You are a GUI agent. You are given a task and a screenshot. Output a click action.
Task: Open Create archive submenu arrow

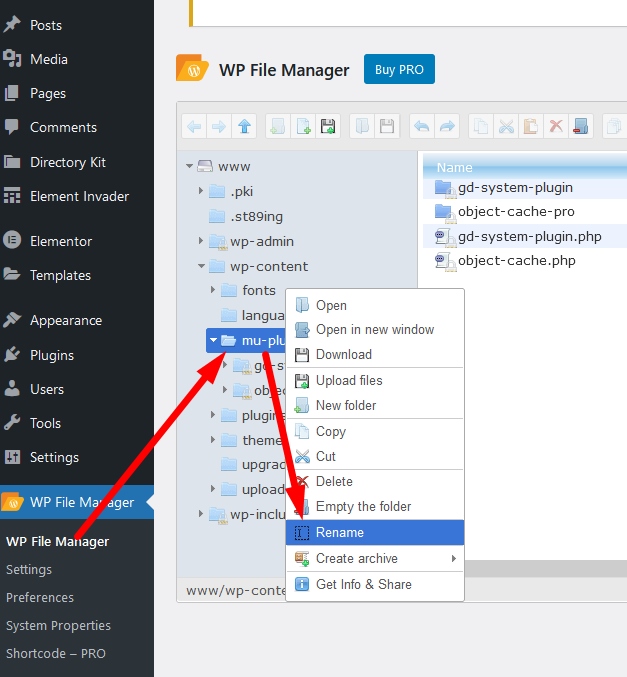pos(453,558)
